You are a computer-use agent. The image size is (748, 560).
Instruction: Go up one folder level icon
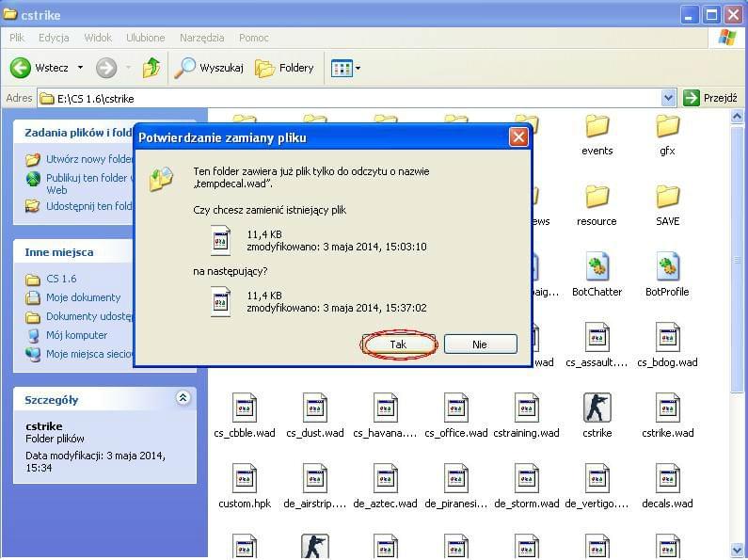click(151, 68)
